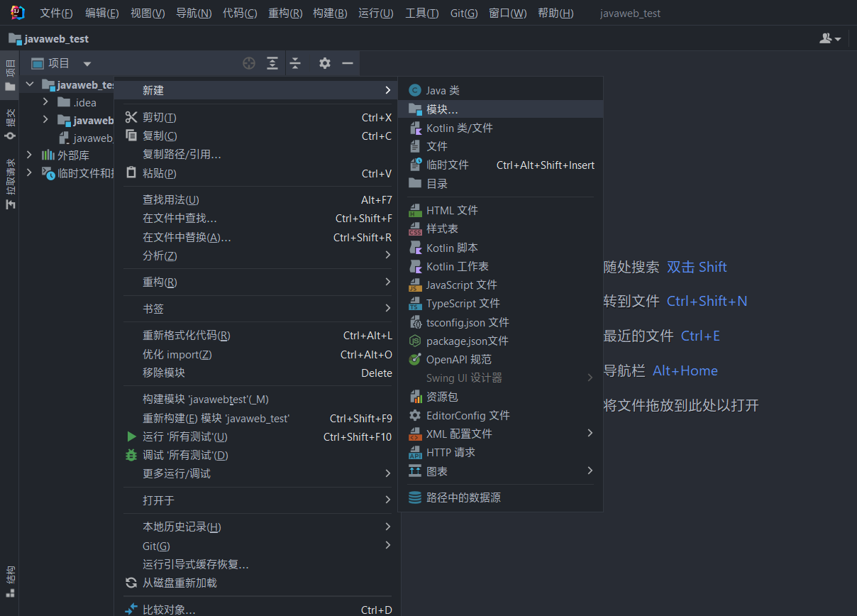Click the folder icon in left stripe
857x616 pixels.
coord(10,88)
